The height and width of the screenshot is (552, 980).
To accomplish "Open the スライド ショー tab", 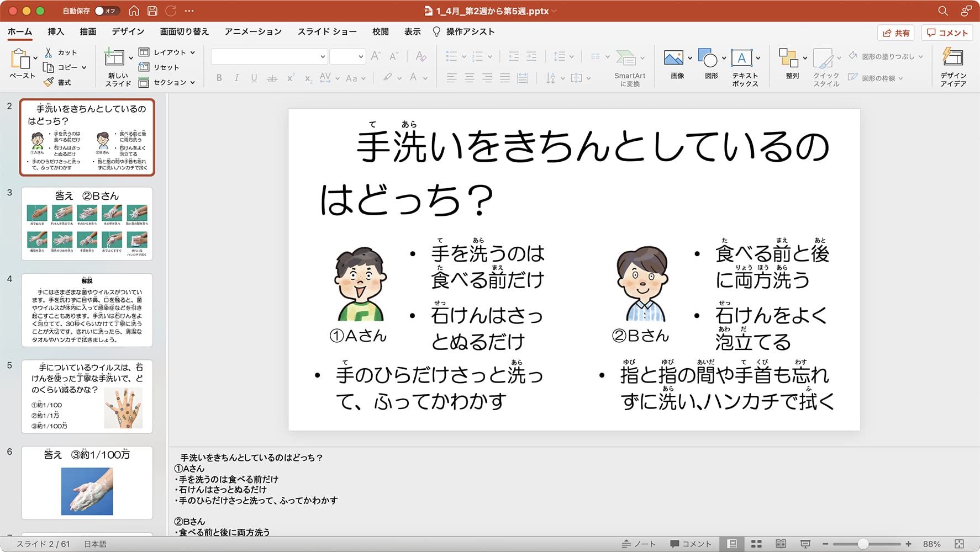I will (x=327, y=31).
